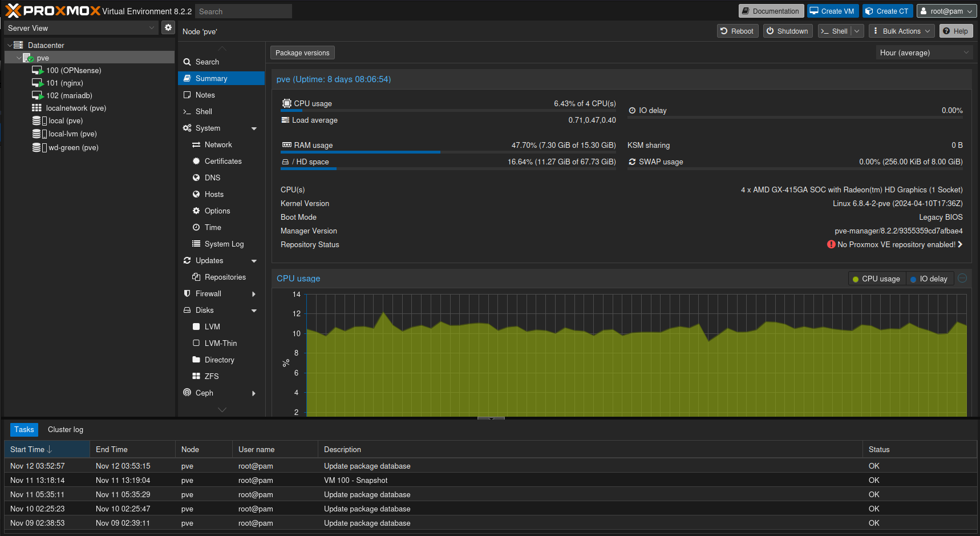Open Network settings
The width and height of the screenshot is (980, 536).
click(221, 144)
